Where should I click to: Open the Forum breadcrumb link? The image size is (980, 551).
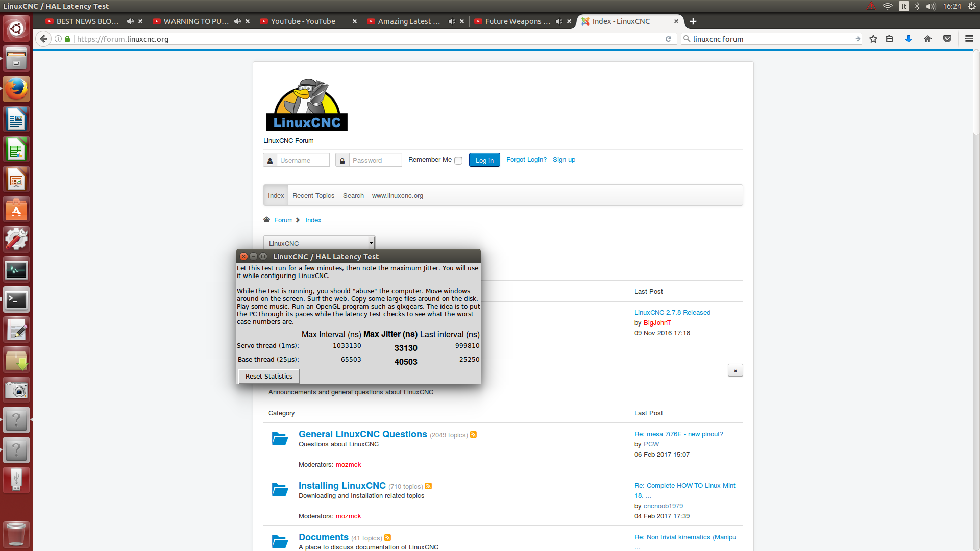(283, 220)
